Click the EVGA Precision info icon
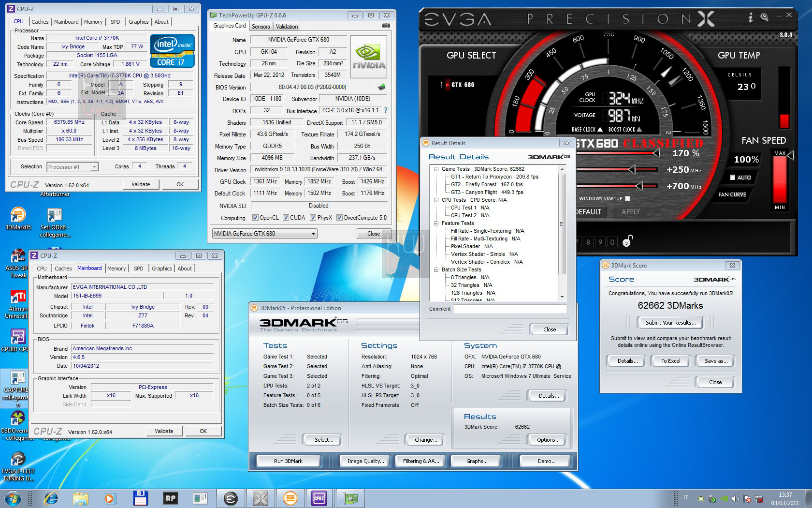This screenshot has height=508, width=812. (x=750, y=18)
